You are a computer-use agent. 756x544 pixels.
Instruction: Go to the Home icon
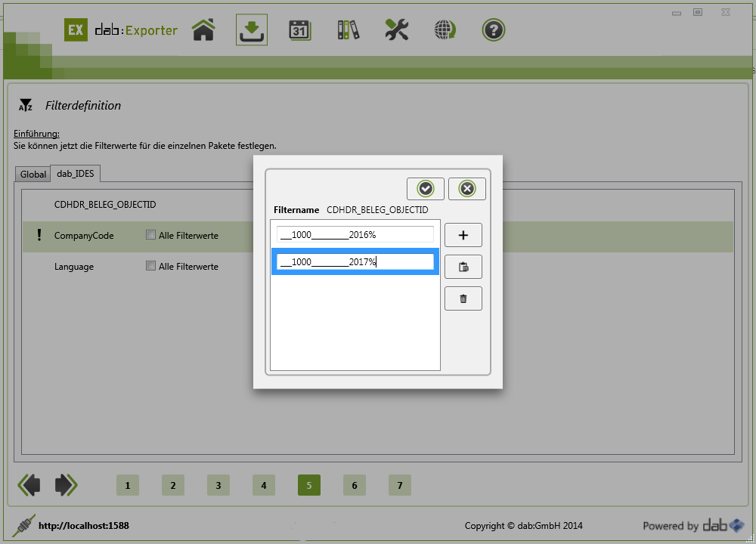tap(203, 30)
